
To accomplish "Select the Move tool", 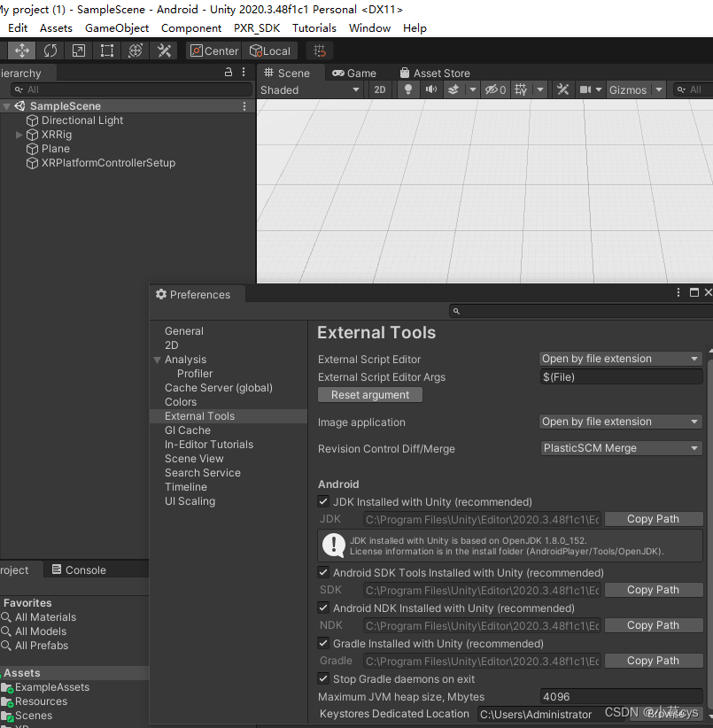I will point(22,50).
